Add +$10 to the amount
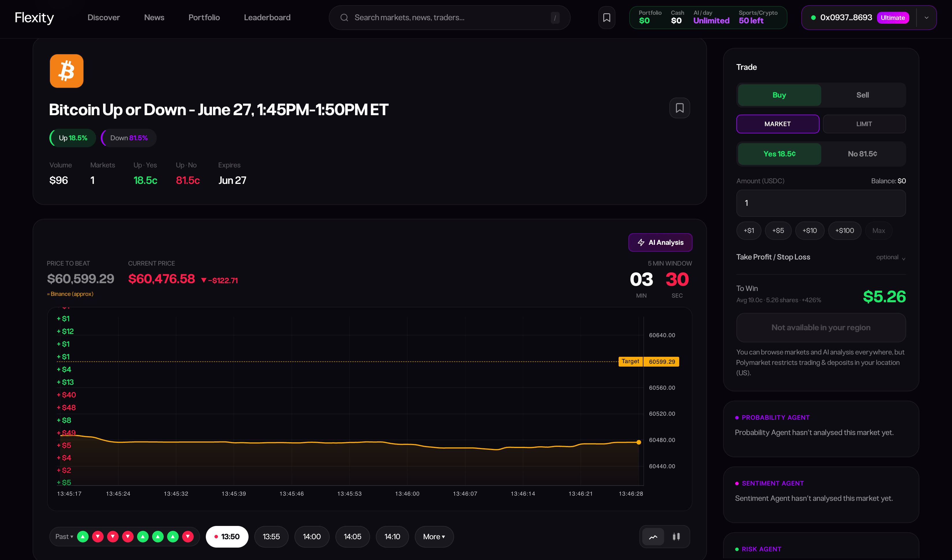 click(x=810, y=231)
